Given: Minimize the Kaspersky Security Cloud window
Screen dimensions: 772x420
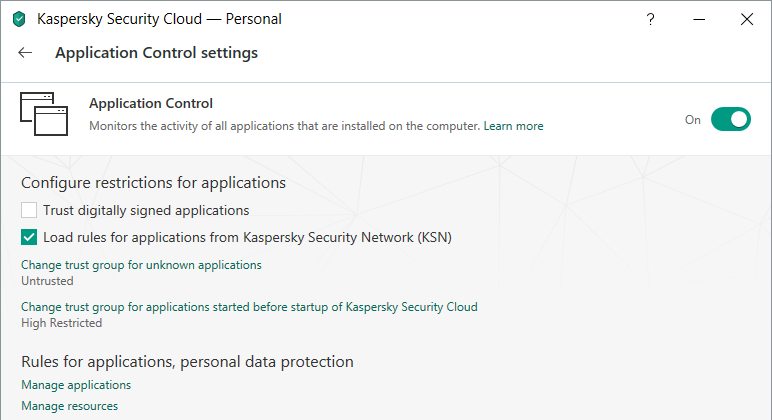Looking at the screenshot, I should click(x=699, y=19).
